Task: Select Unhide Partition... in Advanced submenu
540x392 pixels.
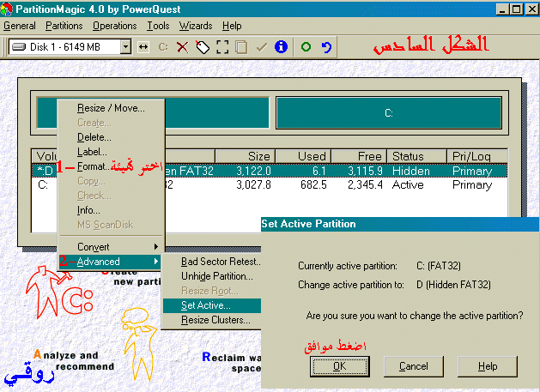Action: pyautogui.click(x=212, y=276)
